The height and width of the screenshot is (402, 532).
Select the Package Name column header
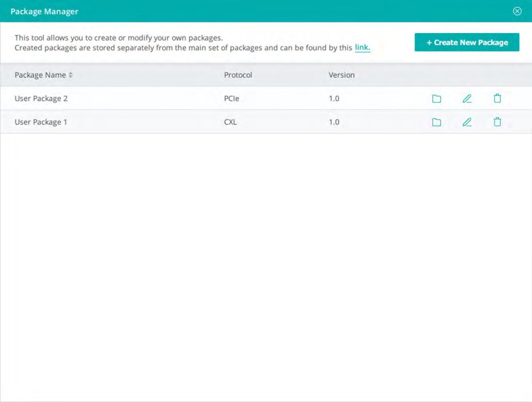40,75
